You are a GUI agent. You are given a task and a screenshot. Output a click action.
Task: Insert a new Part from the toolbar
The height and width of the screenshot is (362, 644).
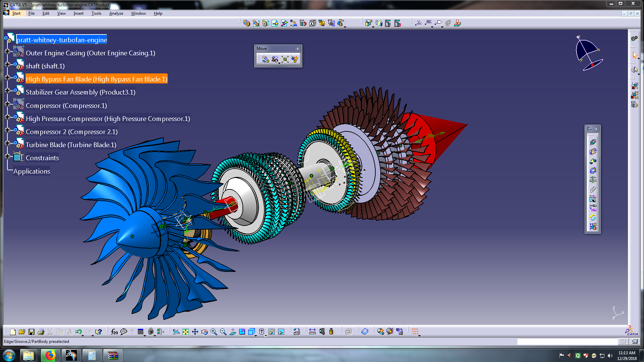point(265,23)
